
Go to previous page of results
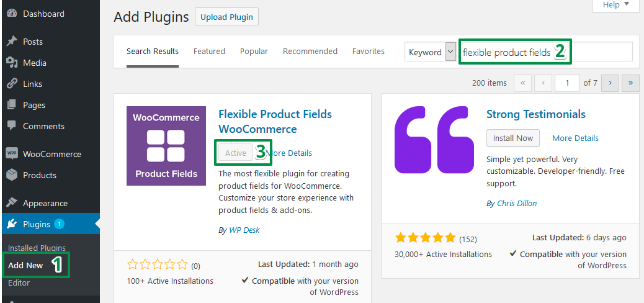click(x=543, y=83)
